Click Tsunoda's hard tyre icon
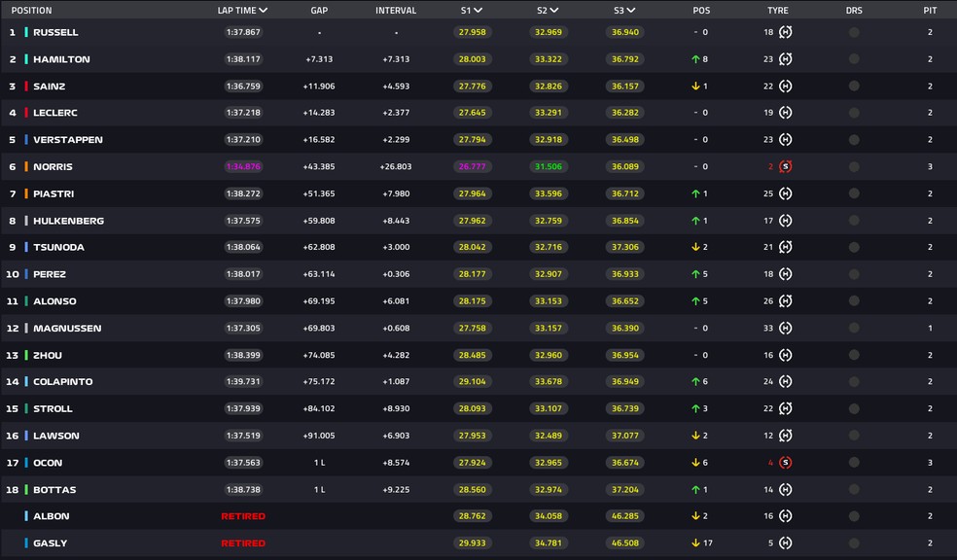957x560 pixels. (x=786, y=247)
